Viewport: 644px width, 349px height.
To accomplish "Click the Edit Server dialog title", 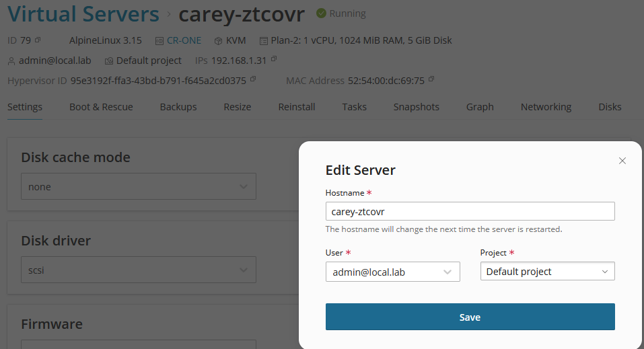I will [361, 170].
